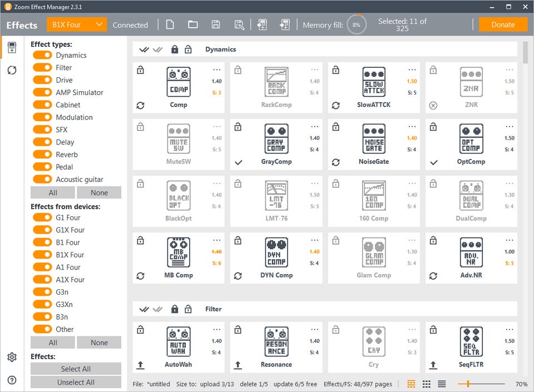Click the new file icon in toolbar

pos(171,24)
